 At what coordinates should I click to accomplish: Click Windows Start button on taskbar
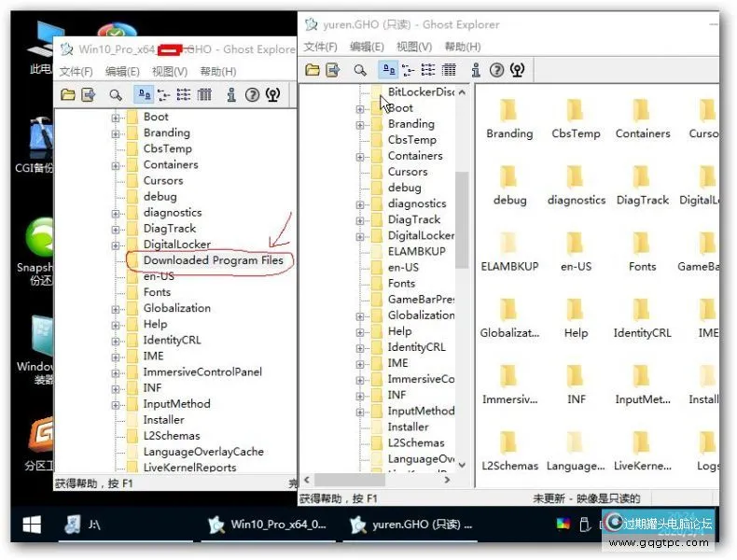[32, 525]
